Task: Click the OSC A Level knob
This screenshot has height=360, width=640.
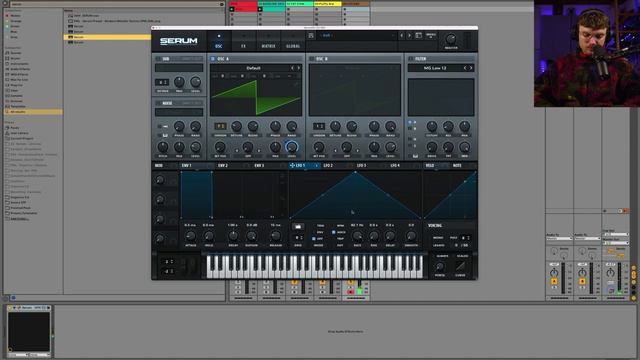Action: pyautogui.click(x=291, y=147)
